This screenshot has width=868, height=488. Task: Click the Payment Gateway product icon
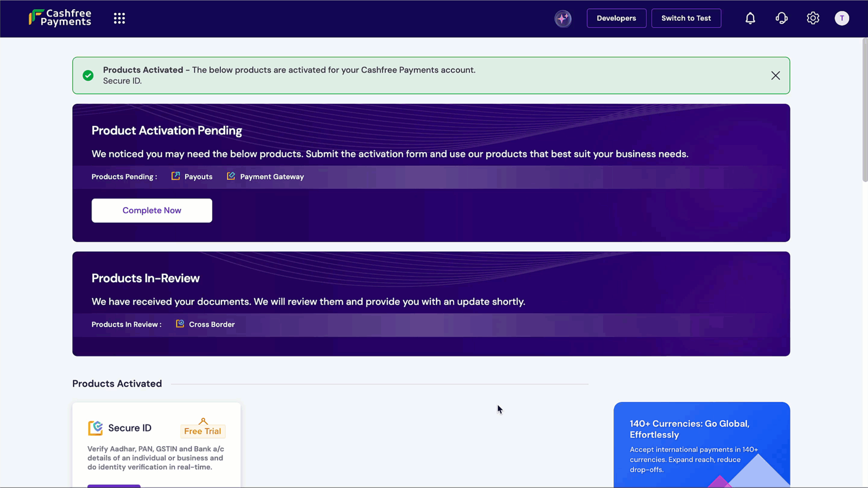pos(231,176)
